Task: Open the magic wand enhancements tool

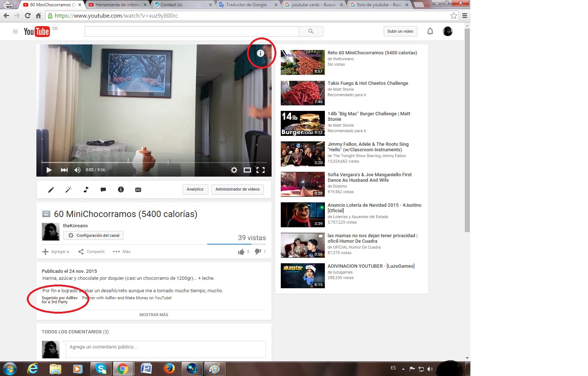Action: (68, 189)
